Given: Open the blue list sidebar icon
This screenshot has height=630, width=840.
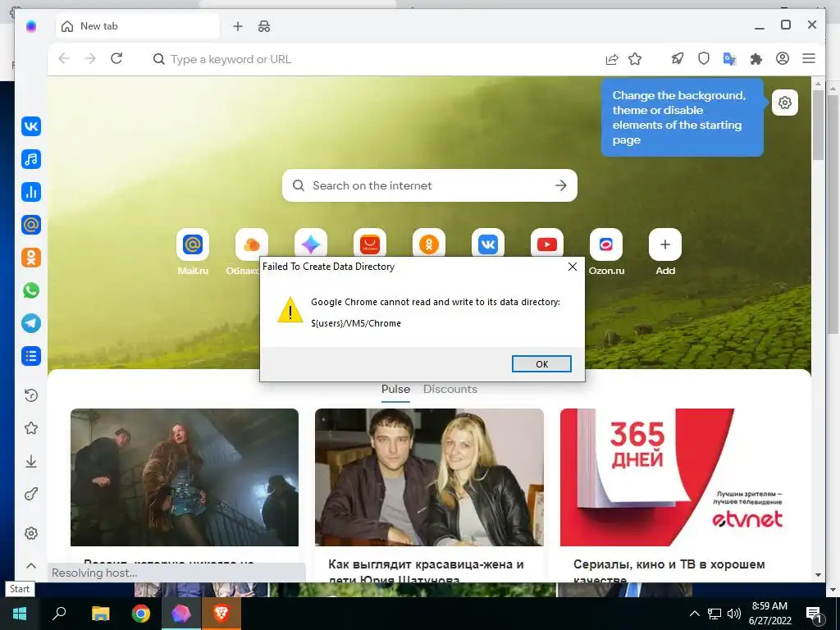Looking at the screenshot, I should pyautogui.click(x=31, y=356).
